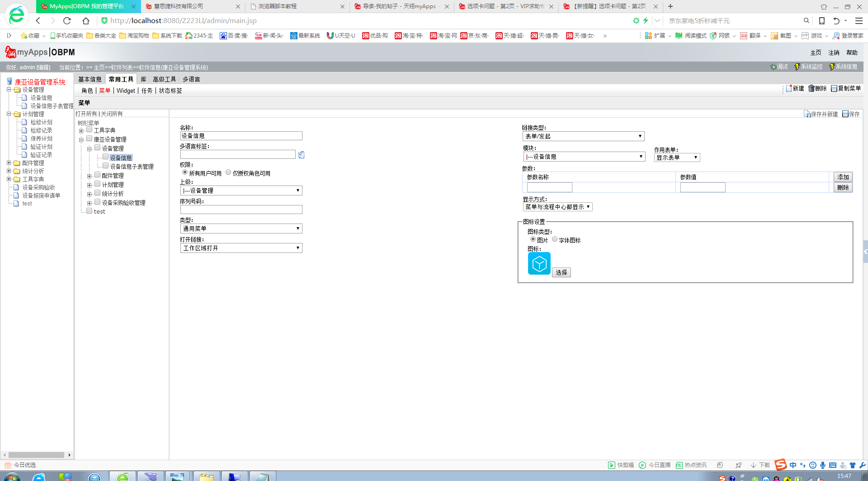Select 仅授权角色可用 radio button

click(x=228, y=172)
